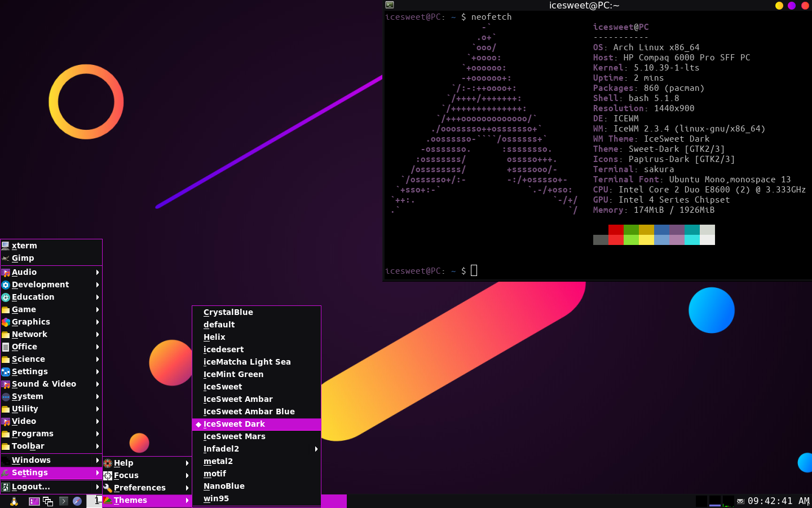
Task: Click the terminal window title icon
Action: [389, 5]
